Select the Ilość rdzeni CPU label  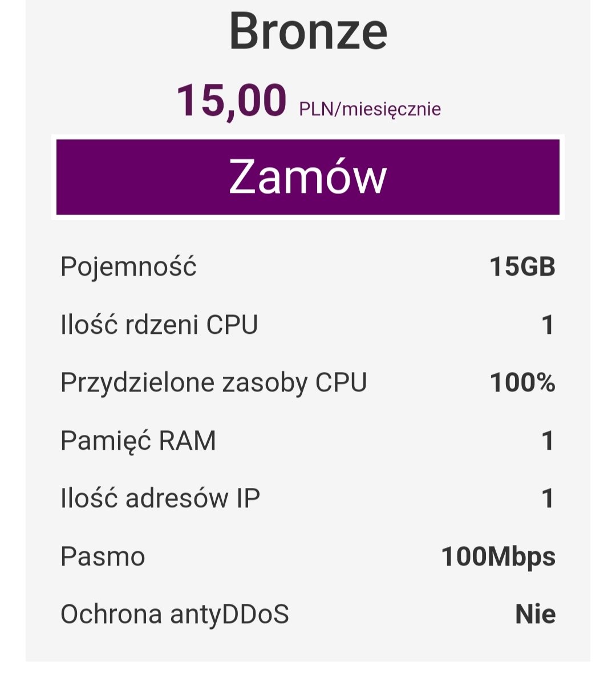pos(159,325)
